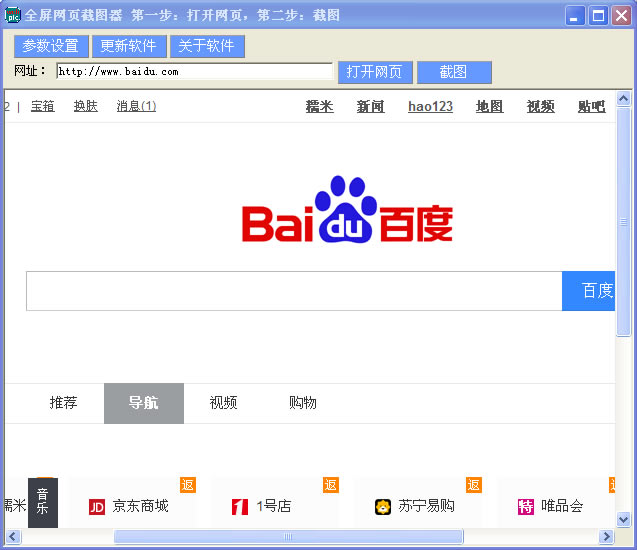Open the 糯米 link in top navigation

click(x=319, y=106)
